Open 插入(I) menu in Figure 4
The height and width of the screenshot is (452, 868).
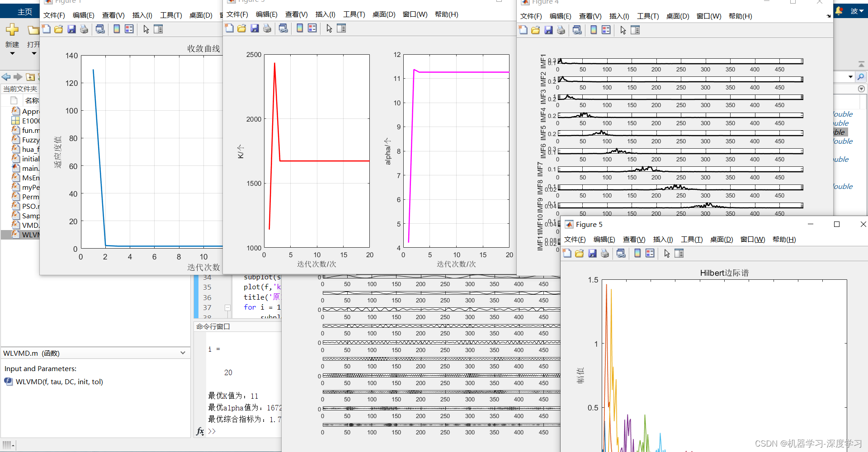619,16
